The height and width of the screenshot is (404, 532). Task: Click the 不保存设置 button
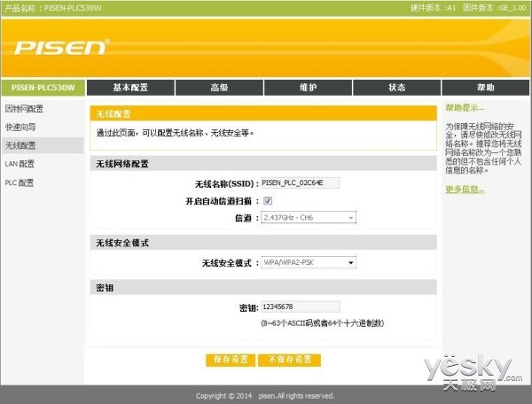coord(289,360)
